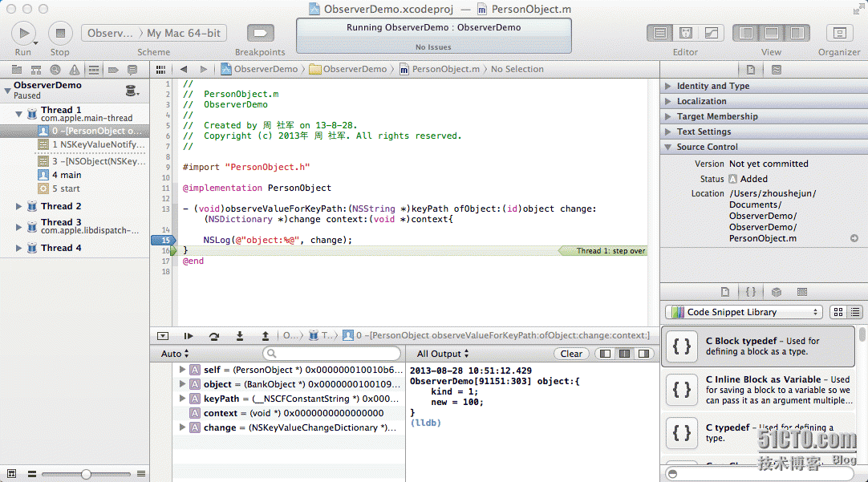Open the Log navigator tab

(x=132, y=70)
